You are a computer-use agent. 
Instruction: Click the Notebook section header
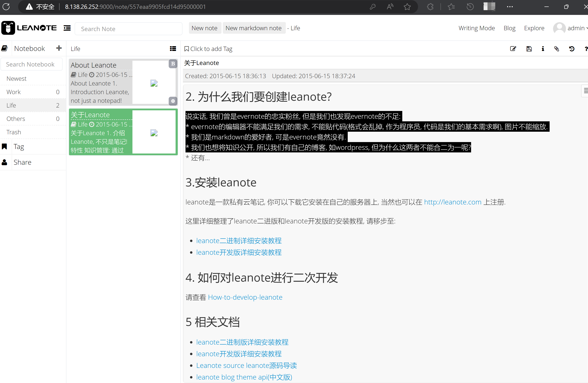coord(30,48)
